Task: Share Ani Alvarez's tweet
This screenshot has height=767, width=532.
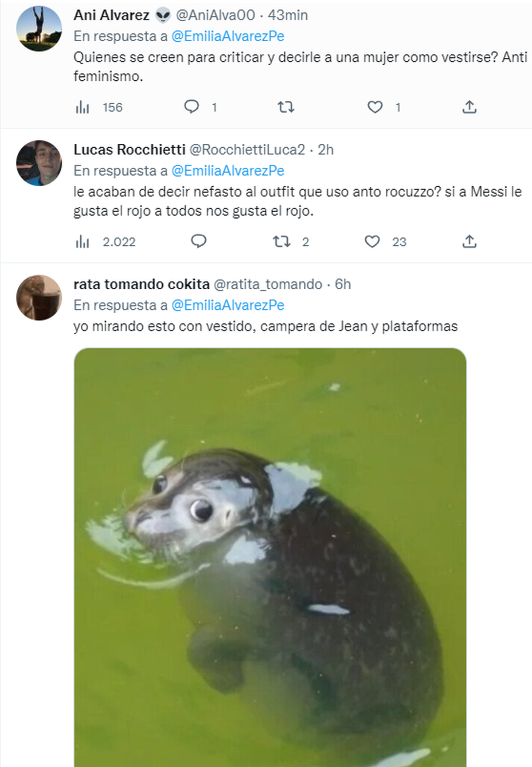Action: point(469,107)
